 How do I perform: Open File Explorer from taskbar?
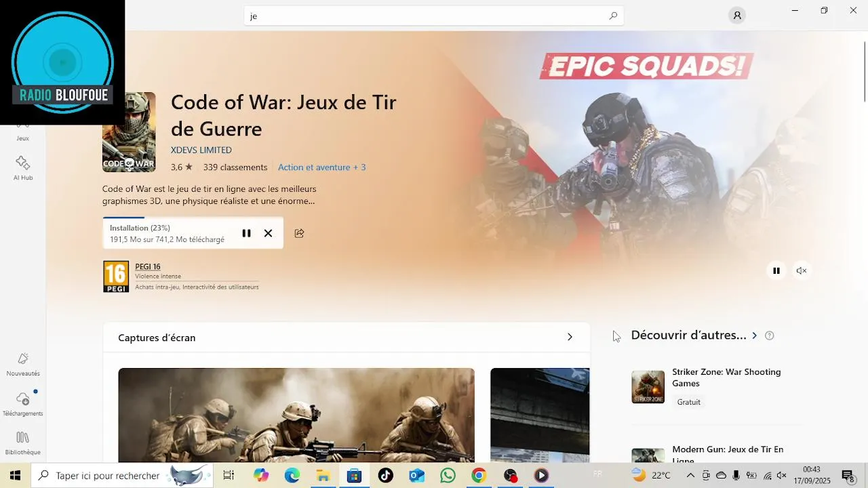pos(323,475)
